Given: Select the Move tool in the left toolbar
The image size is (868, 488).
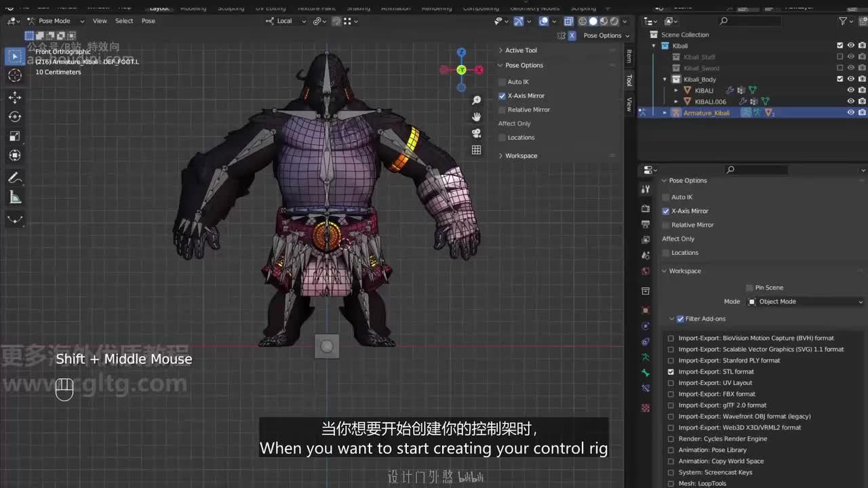Looking at the screenshot, I should [x=15, y=97].
